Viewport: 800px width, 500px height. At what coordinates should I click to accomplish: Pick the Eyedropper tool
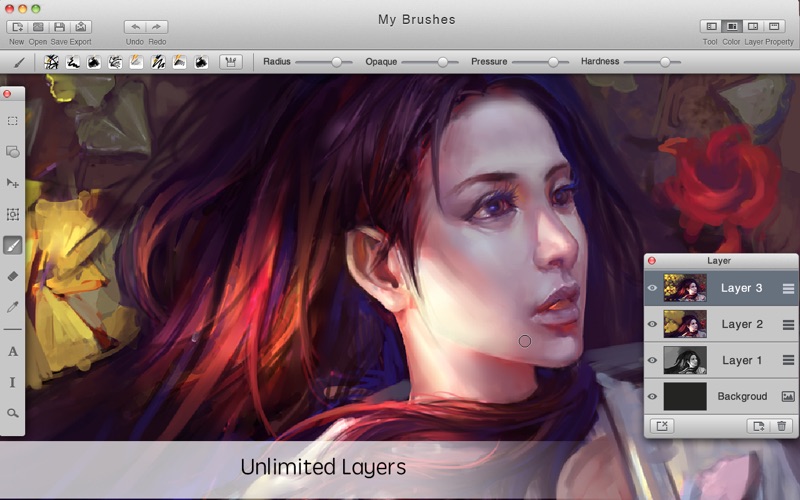(13, 307)
